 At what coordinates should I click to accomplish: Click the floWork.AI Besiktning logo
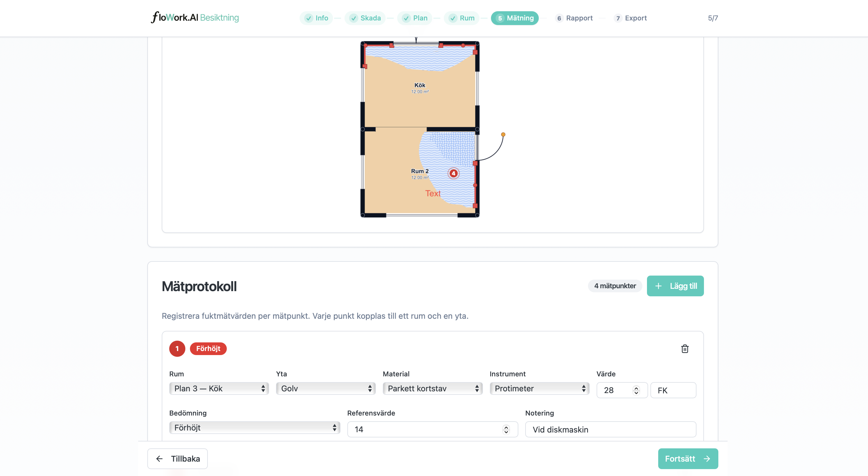click(x=195, y=18)
